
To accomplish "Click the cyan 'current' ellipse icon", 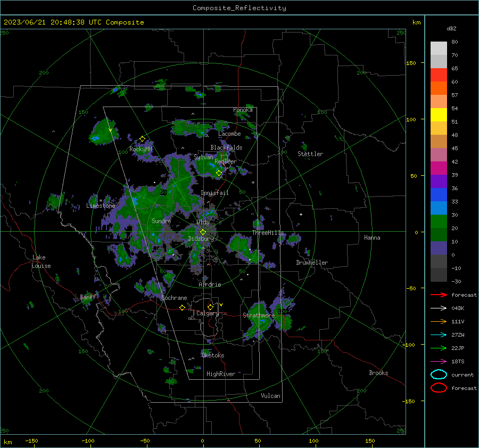I will (x=439, y=374).
